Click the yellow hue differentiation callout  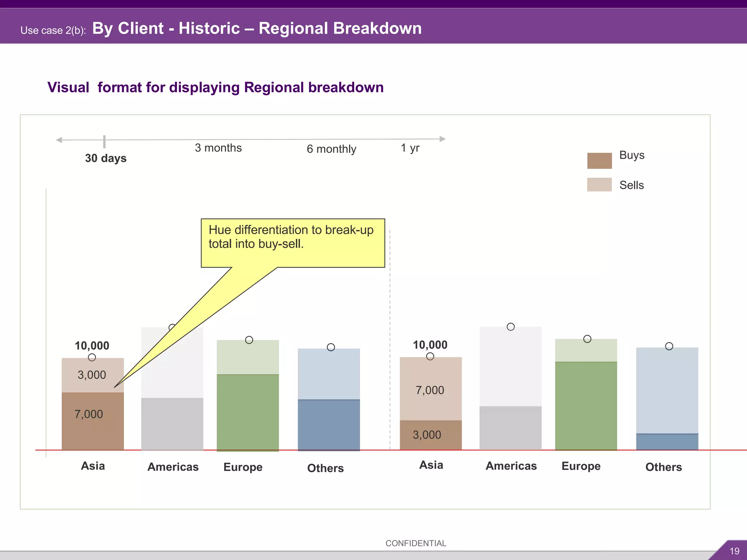pyautogui.click(x=293, y=243)
